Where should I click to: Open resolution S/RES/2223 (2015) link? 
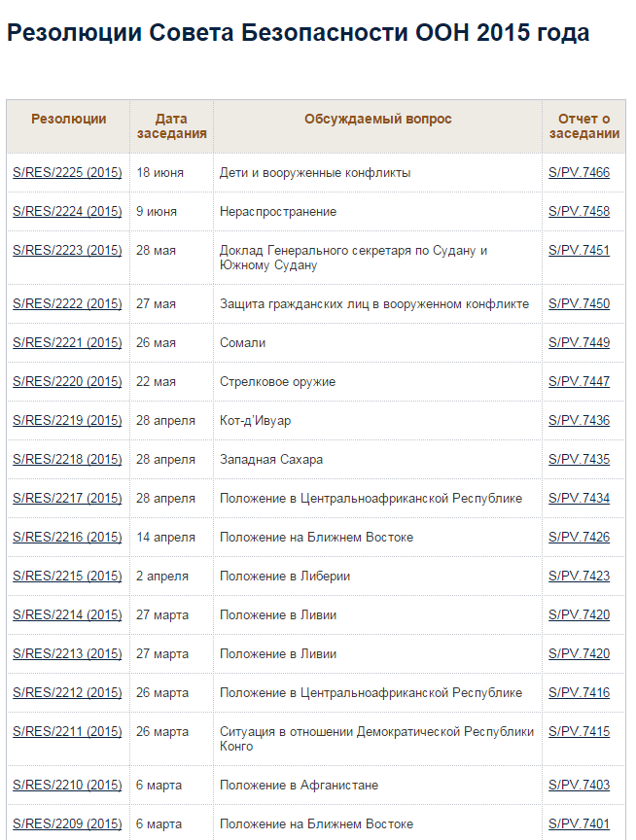click(67, 250)
